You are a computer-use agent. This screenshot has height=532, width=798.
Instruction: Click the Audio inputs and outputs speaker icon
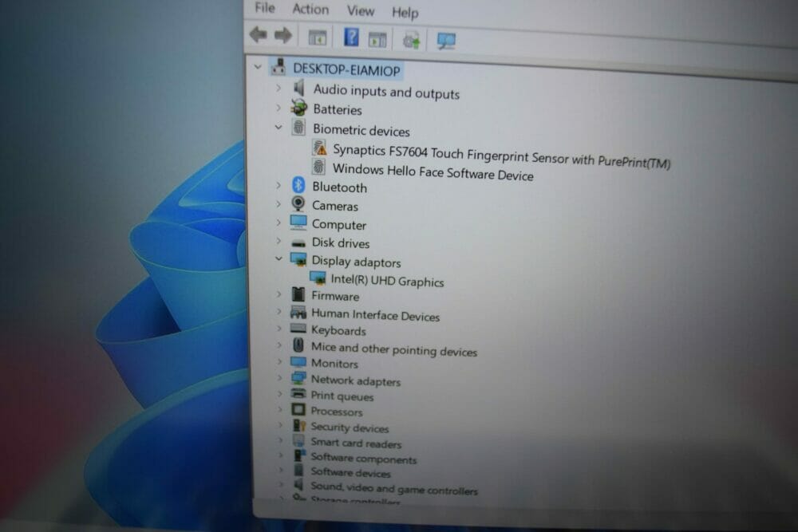pos(299,88)
